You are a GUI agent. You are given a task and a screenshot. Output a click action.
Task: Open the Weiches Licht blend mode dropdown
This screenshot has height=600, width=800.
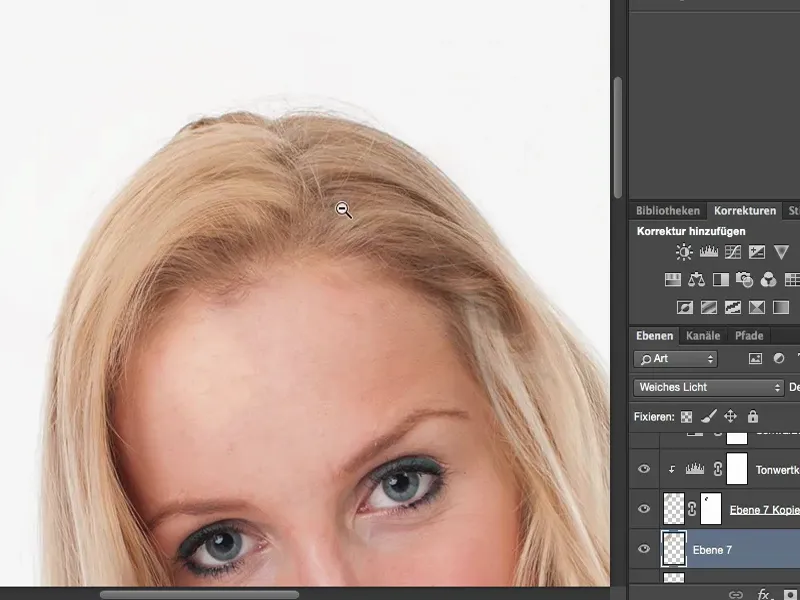point(708,387)
